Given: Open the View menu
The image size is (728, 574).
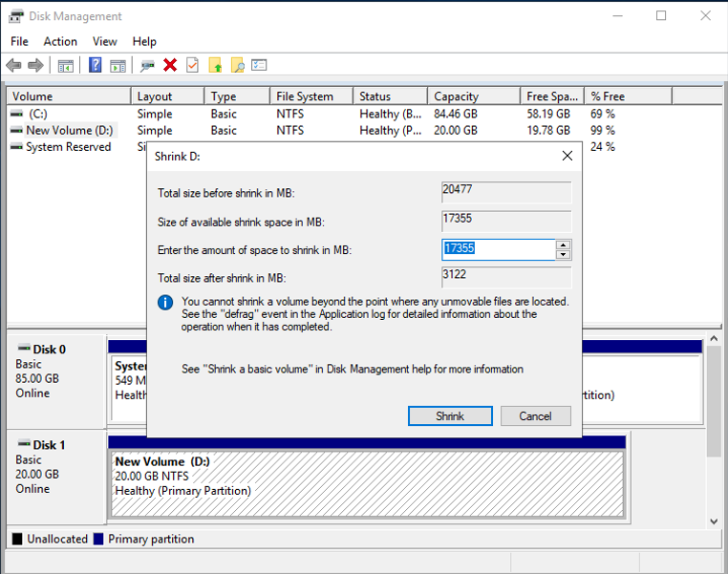Looking at the screenshot, I should coord(105,41).
